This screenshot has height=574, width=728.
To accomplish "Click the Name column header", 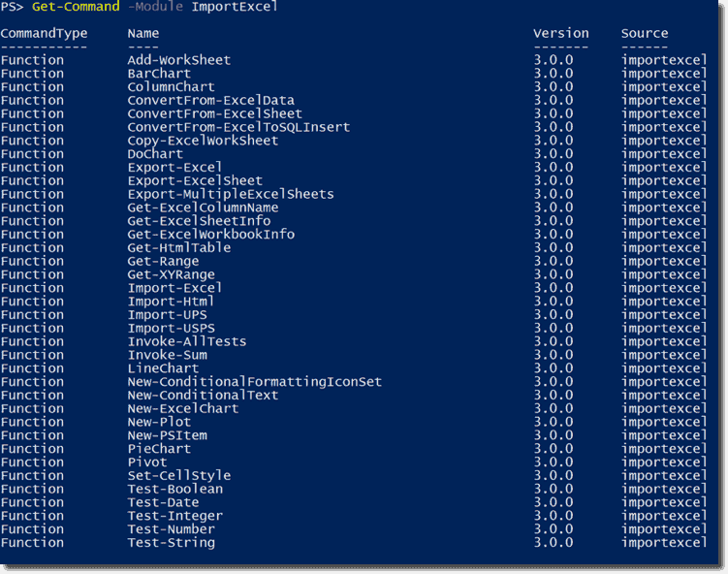I will tap(143, 33).
